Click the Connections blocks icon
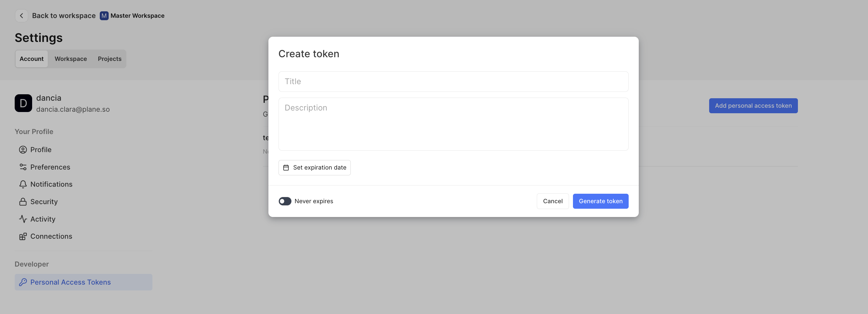Screen dimensions: 868x314 click(x=23, y=236)
